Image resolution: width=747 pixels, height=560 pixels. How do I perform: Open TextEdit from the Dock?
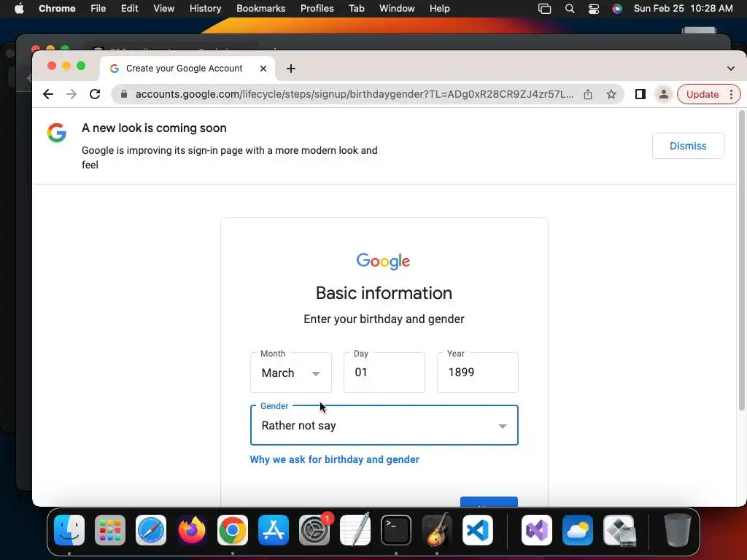tap(355, 530)
